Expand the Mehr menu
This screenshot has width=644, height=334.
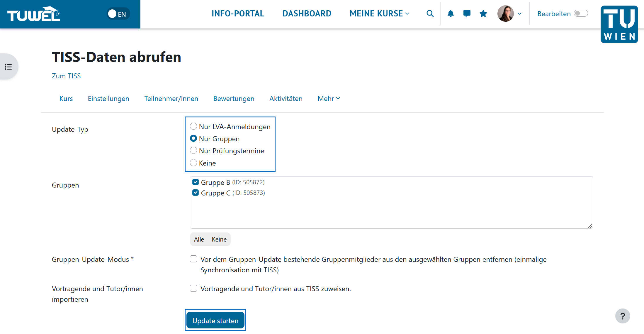pos(328,99)
